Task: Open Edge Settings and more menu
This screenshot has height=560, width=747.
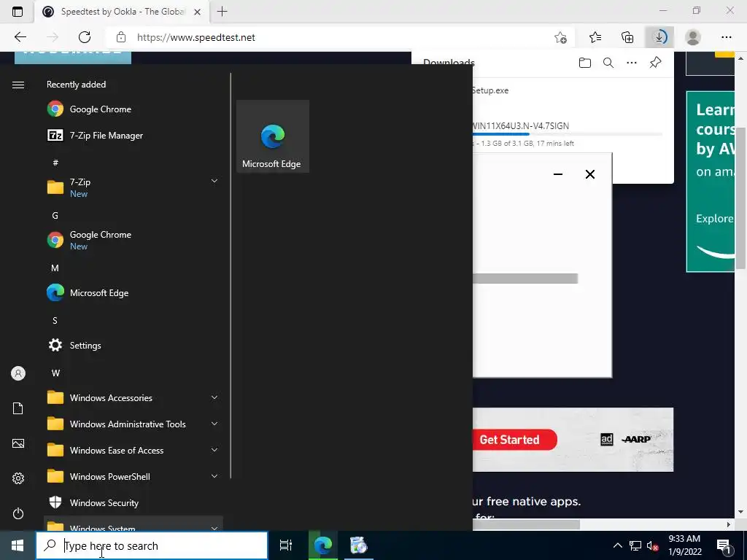Action: [x=726, y=37]
